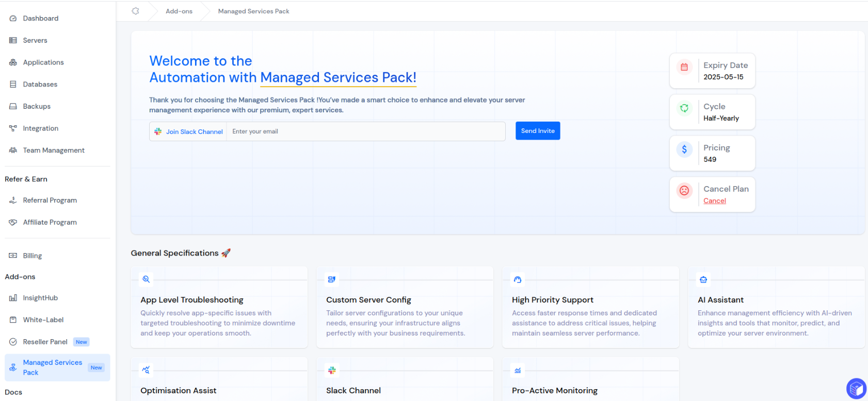868x401 pixels.
Task: Click the App Level Troubleshooting heading
Action: pyautogui.click(x=192, y=300)
